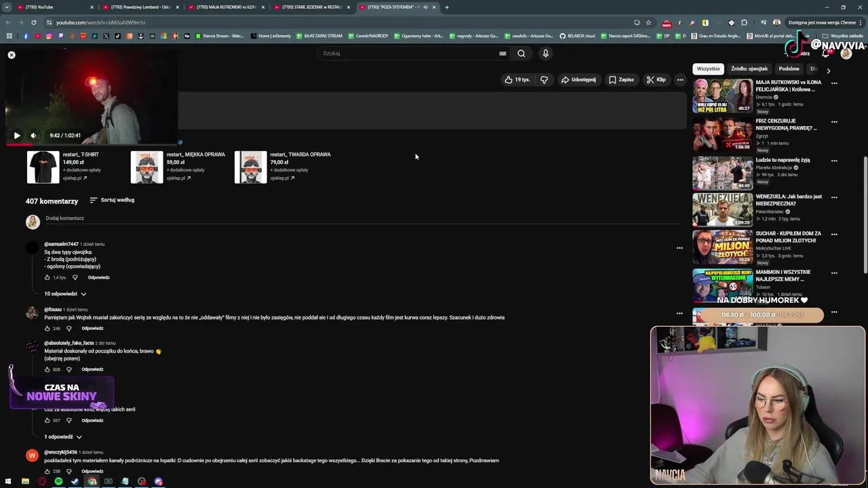Select the Wszystkie filter chip

pyautogui.click(x=708, y=68)
